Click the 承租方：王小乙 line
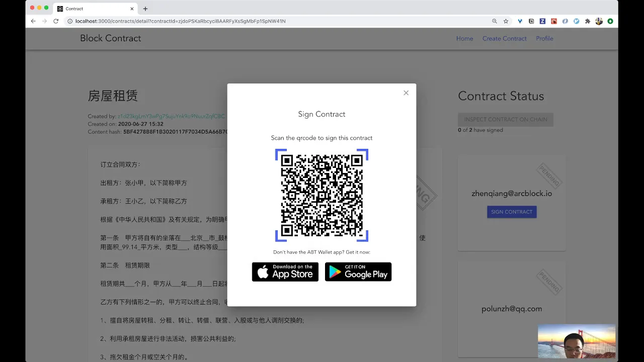 point(143,201)
